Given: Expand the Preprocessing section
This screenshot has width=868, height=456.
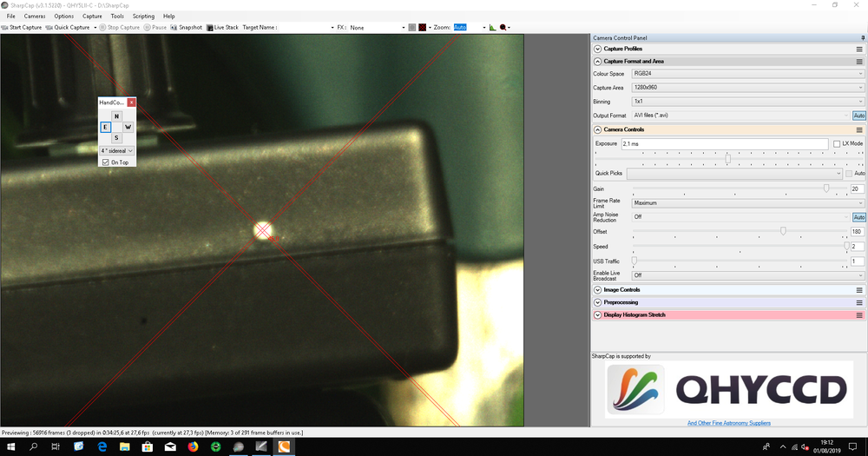Looking at the screenshot, I should [x=597, y=302].
